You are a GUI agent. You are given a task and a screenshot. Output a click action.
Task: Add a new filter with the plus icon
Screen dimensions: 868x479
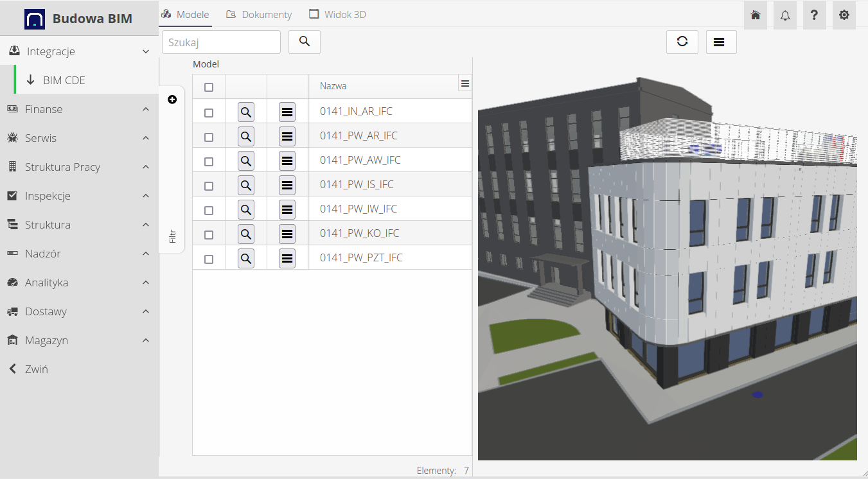pos(172,100)
